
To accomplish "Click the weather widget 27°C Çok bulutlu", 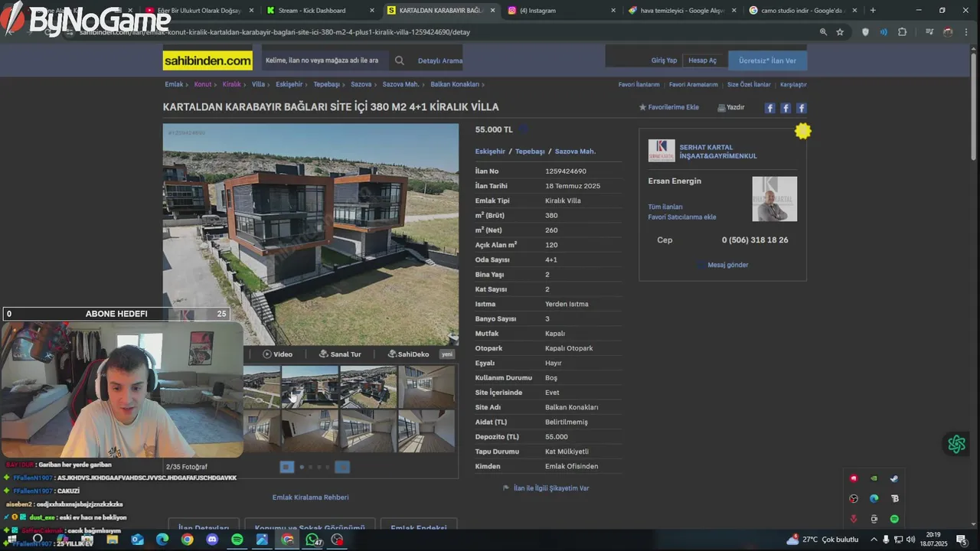I will pos(822,540).
